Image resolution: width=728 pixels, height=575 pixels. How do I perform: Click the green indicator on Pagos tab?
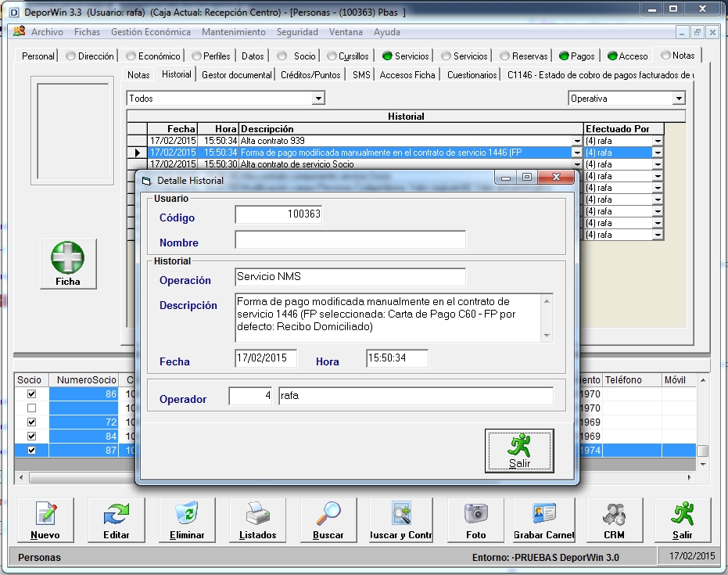click(x=564, y=56)
